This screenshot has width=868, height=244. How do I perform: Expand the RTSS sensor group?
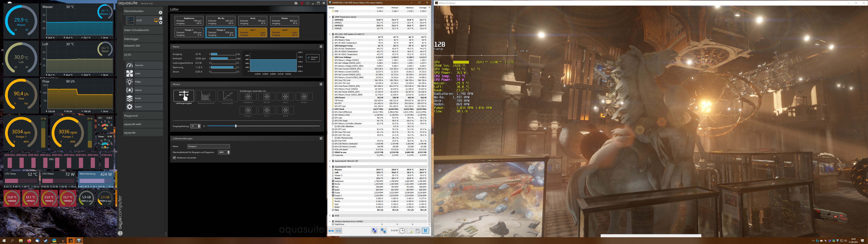coord(330,216)
